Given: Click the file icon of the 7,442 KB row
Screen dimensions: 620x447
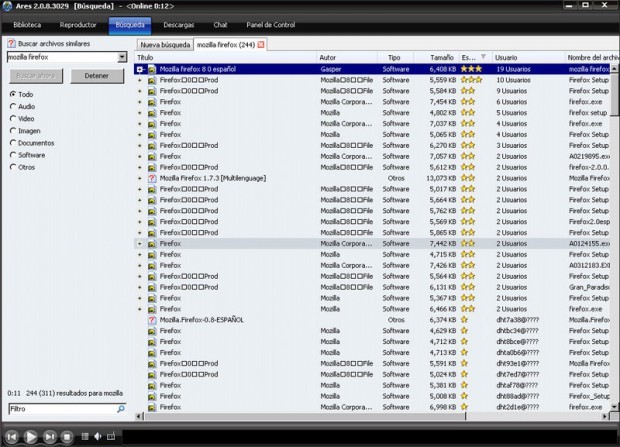Looking at the screenshot, I should [152, 244].
